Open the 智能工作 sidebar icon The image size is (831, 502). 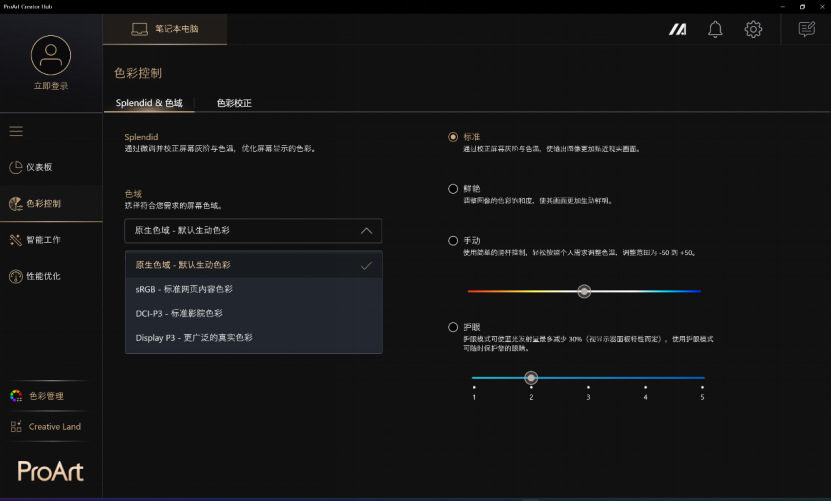[15, 240]
